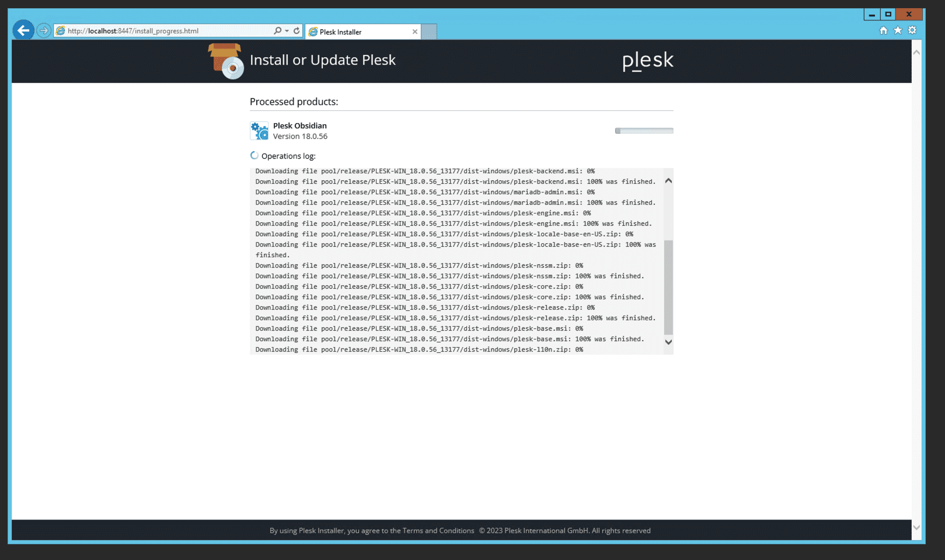Click the browser Back arrow button
Screen dimensions: 945x560
coord(23,30)
